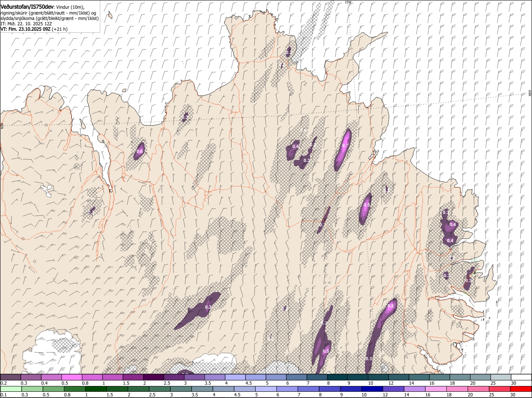Pick upper legend swatch between 2 and 2.5
This screenshot has width=532, height=398.
pyautogui.click(x=153, y=377)
